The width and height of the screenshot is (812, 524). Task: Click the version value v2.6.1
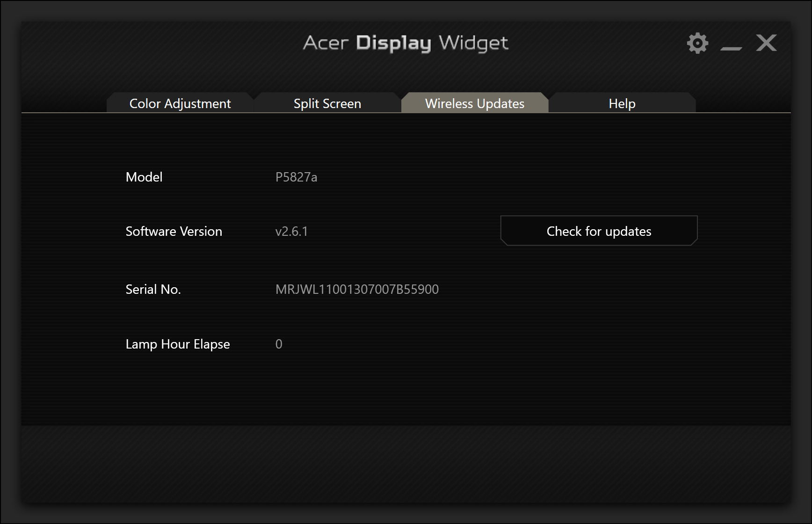(x=291, y=231)
